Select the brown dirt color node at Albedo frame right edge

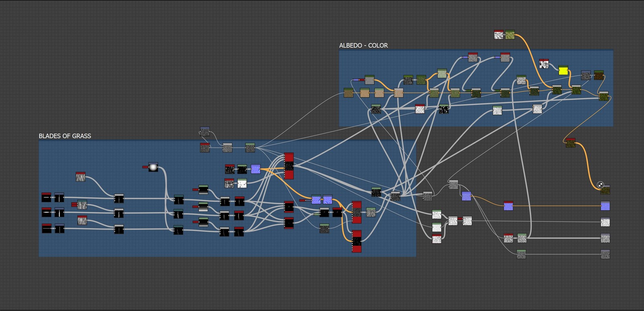click(599, 75)
